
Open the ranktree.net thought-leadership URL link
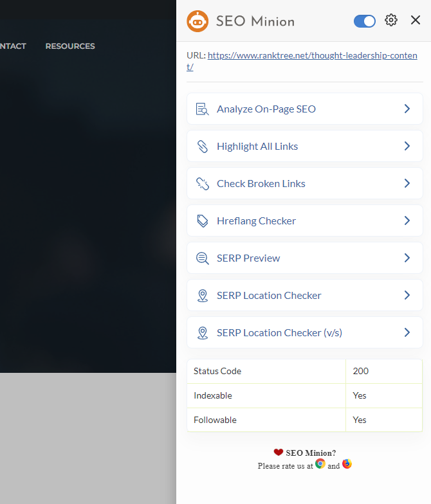[302, 60]
